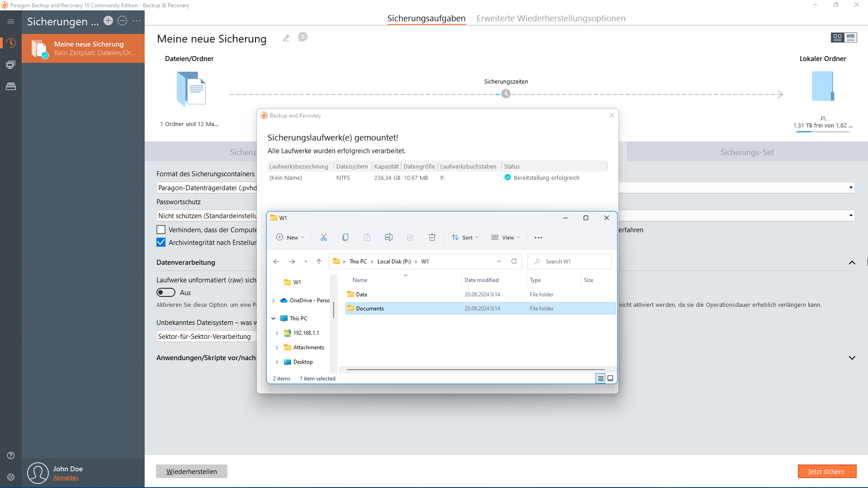The width and height of the screenshot is (868, 488).
Task: Open the Sort dropdown in Explorer
Action: click(465, 238)
